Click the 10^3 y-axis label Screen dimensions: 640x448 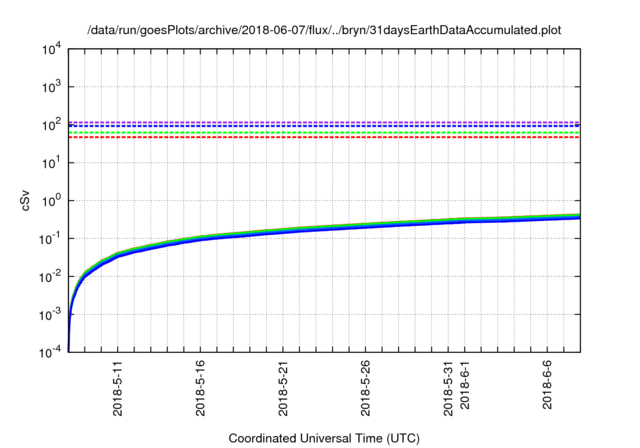[52, 87]
